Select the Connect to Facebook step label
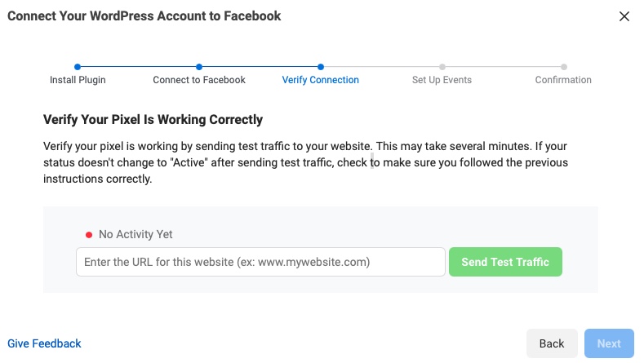Screen dimensions: 644x363 tap(199, 80)
